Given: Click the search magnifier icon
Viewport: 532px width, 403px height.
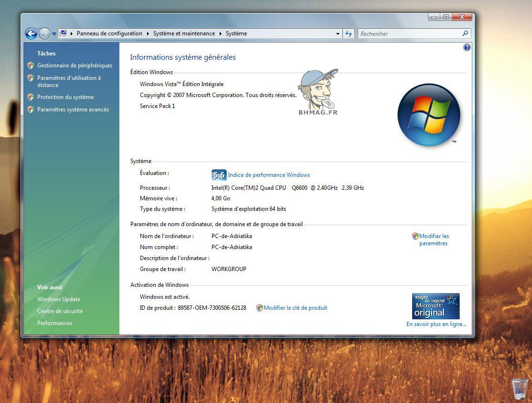Looking at the screenshot, I should (x=465, y=33).
